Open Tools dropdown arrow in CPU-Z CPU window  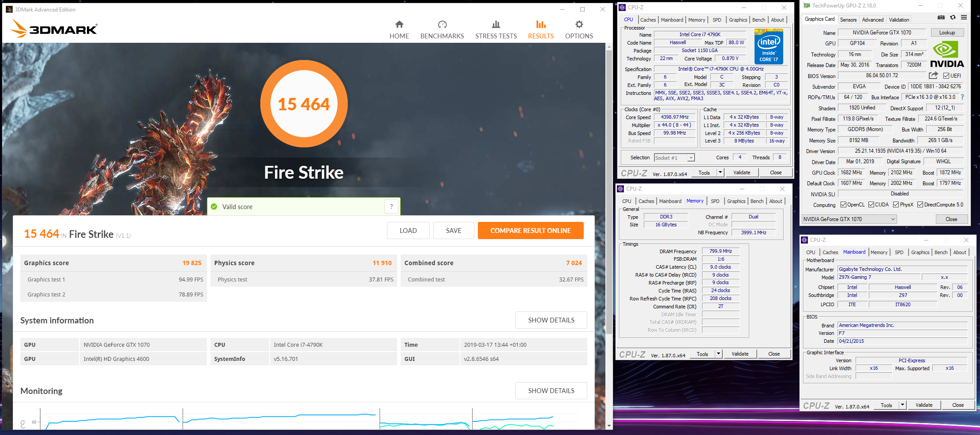click(x=720, y=172)
